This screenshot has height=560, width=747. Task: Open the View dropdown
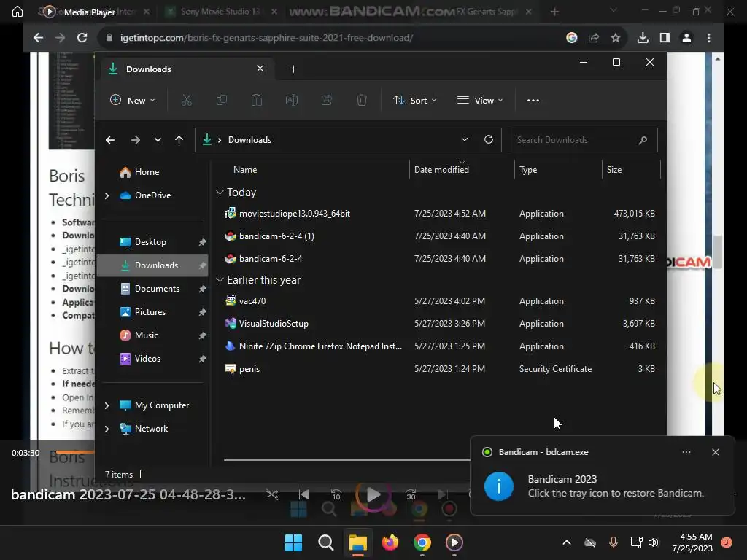[480, 100]
